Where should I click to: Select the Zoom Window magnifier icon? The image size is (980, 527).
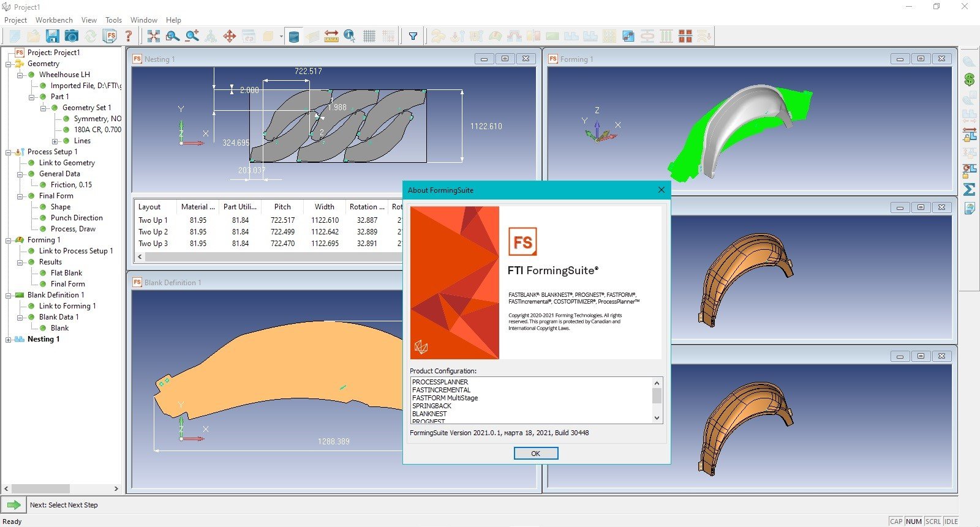click(x=173, y=36)
